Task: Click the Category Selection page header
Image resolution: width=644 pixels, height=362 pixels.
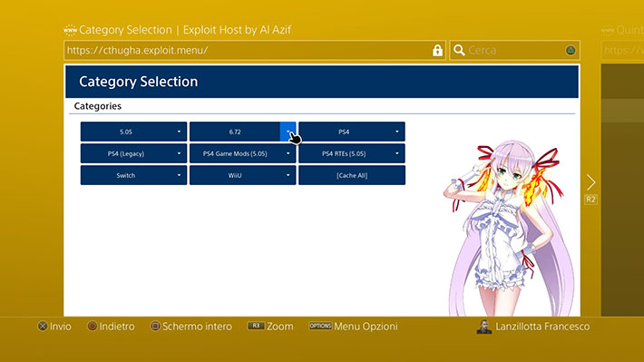Action: (322, 82)
